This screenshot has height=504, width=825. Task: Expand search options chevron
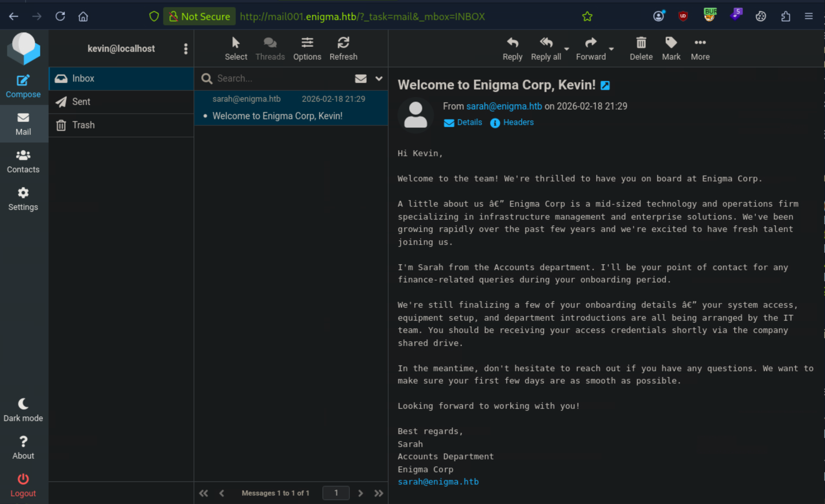[x=379, y=79]
